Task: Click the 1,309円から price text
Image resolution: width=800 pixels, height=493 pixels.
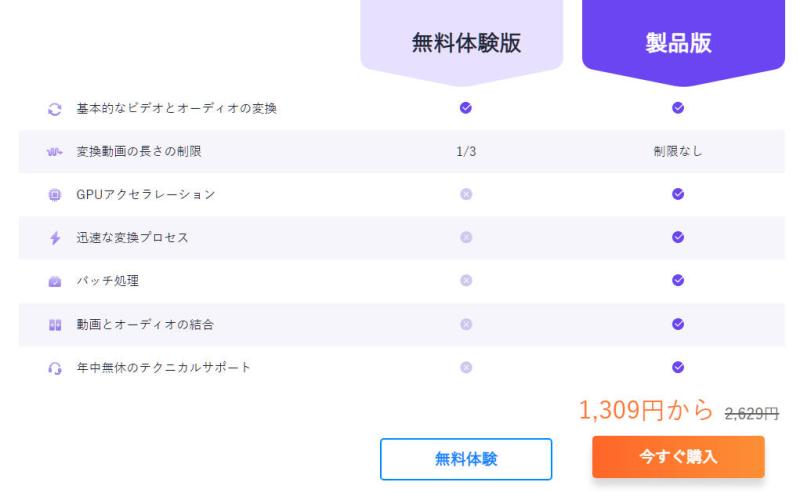Action: 645,410
